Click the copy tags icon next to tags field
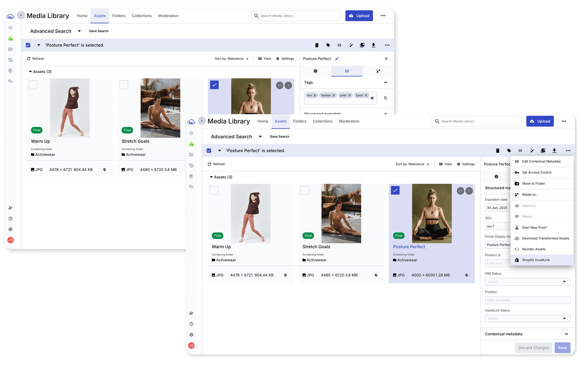The image size is (588, 367). [x=385, y=98]
